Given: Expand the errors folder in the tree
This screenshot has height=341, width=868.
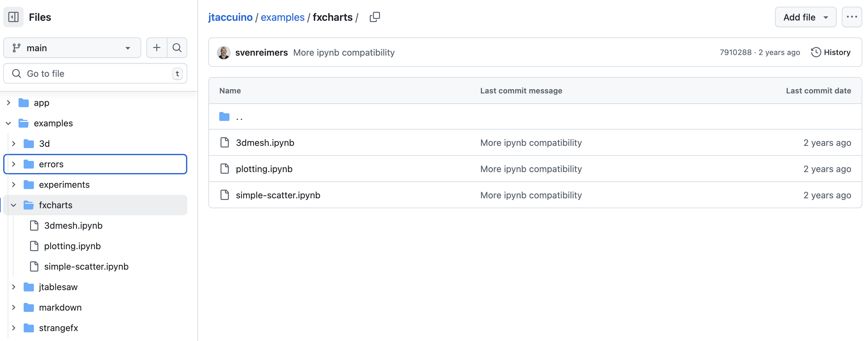Looking at the screenshot, I should 13,164.
